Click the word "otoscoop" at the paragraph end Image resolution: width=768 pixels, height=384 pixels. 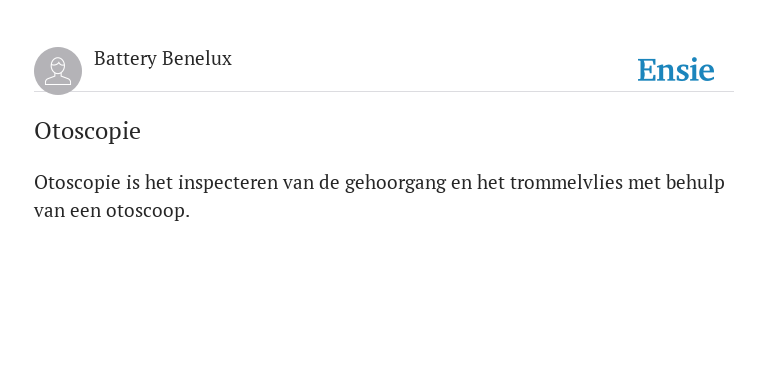[145, 212]
